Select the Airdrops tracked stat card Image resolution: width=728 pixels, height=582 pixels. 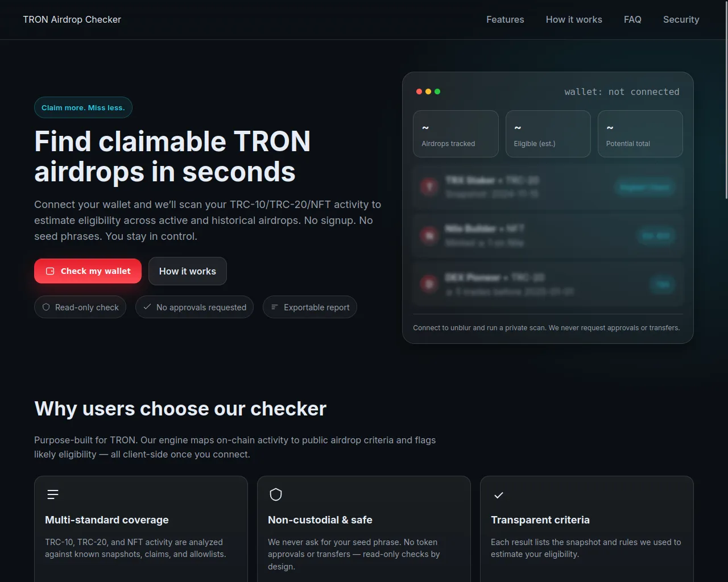[x=456, y=134]
